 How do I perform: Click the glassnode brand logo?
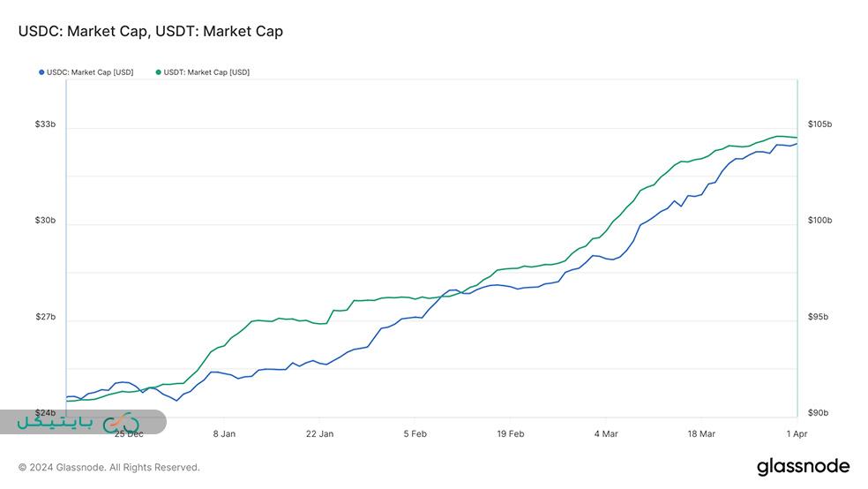coord(803,466)
